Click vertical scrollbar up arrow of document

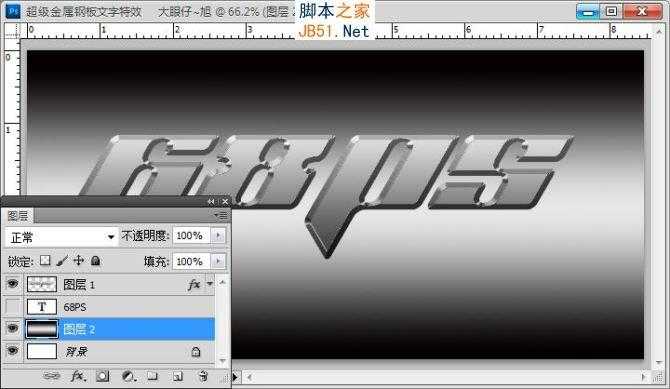pos(660,32)
